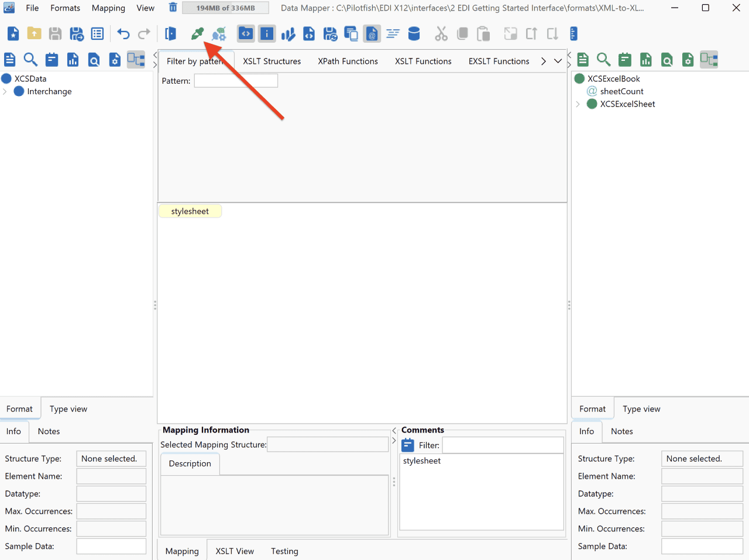
Task: Click the Comments Filter input field
Action: (x=503, y=445)
